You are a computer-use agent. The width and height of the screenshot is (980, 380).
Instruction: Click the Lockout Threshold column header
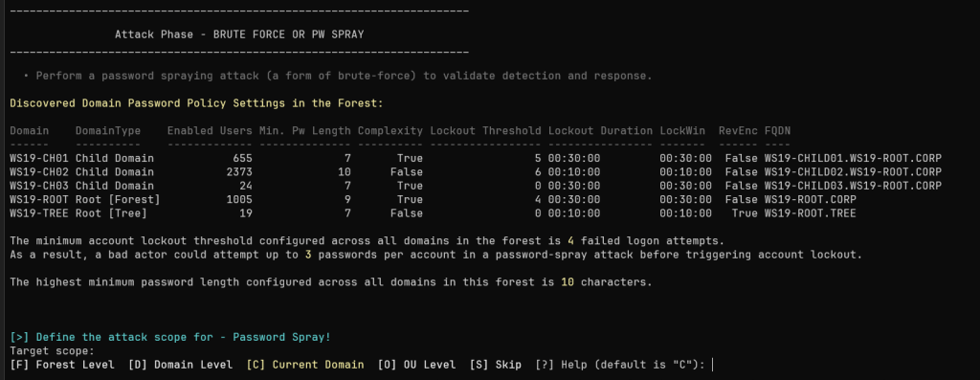coord(485,130)
